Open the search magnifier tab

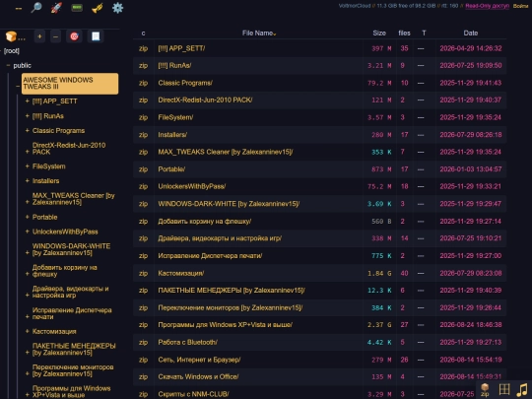36,8
